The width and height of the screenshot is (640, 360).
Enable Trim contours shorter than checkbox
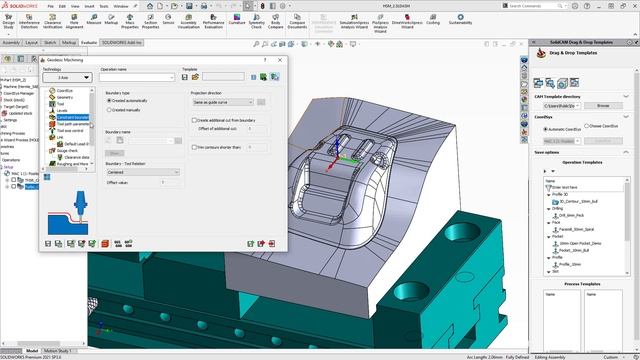(x=194, y=147)
